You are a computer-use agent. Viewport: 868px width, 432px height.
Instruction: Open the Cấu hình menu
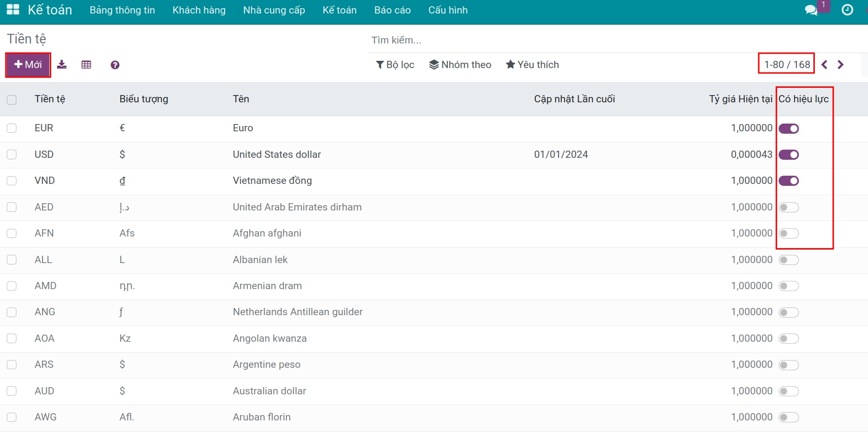[448, 10]
